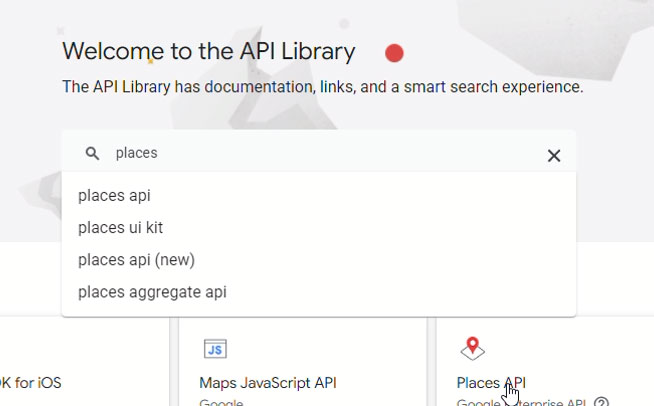The width and height of the screenshot is (654, 406).
Task: Clear the search with the X icon
Action: [x=554, y=156]
